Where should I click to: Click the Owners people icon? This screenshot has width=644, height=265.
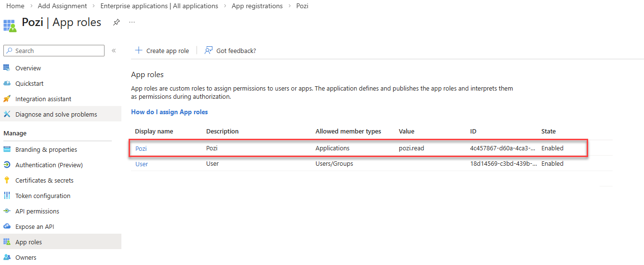pos(7,257)
